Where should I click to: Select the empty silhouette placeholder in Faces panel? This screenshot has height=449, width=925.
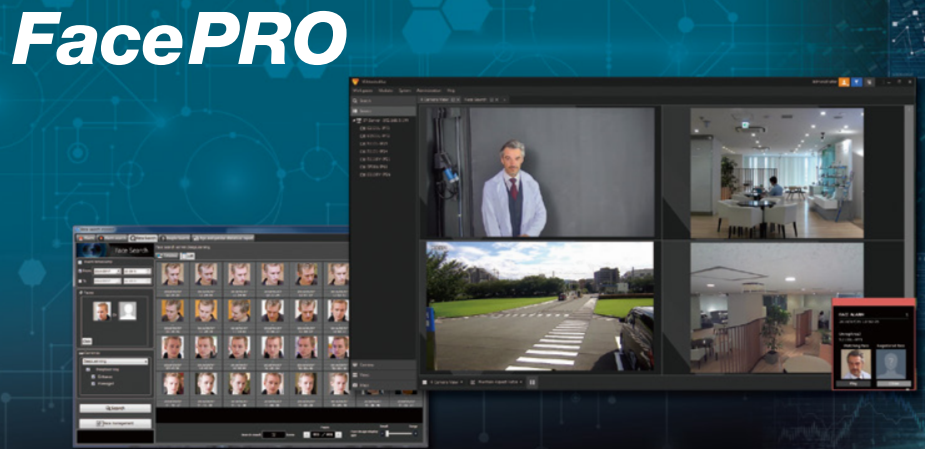pos(127,311)
